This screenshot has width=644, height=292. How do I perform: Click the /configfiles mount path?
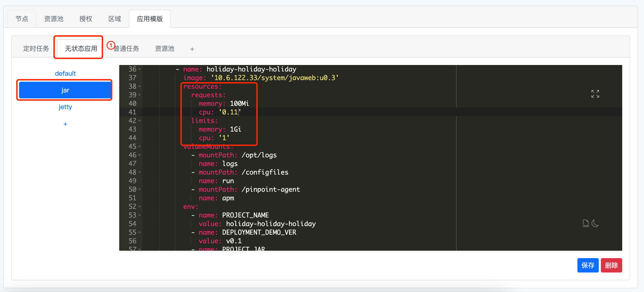coord(265,172)
